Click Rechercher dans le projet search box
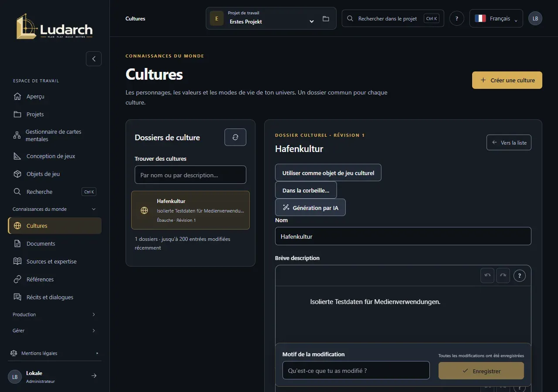 point(393,18)
